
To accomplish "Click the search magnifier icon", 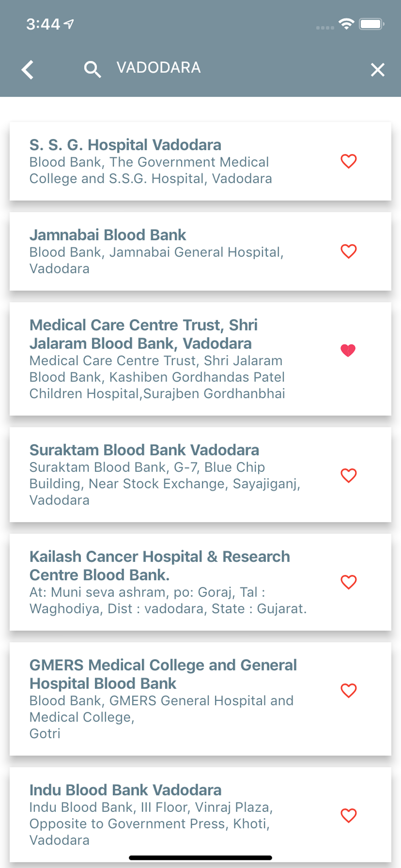I will tap(92, 69).
